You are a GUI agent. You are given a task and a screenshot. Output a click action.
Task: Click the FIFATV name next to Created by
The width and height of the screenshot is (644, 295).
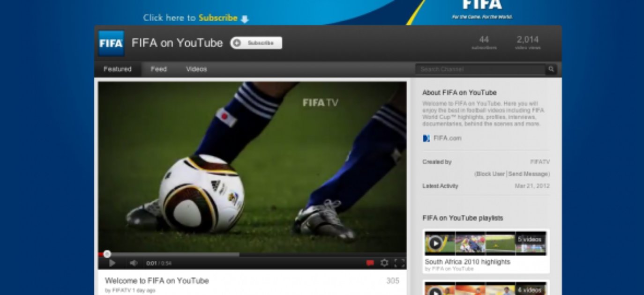(x=540, y=162)
